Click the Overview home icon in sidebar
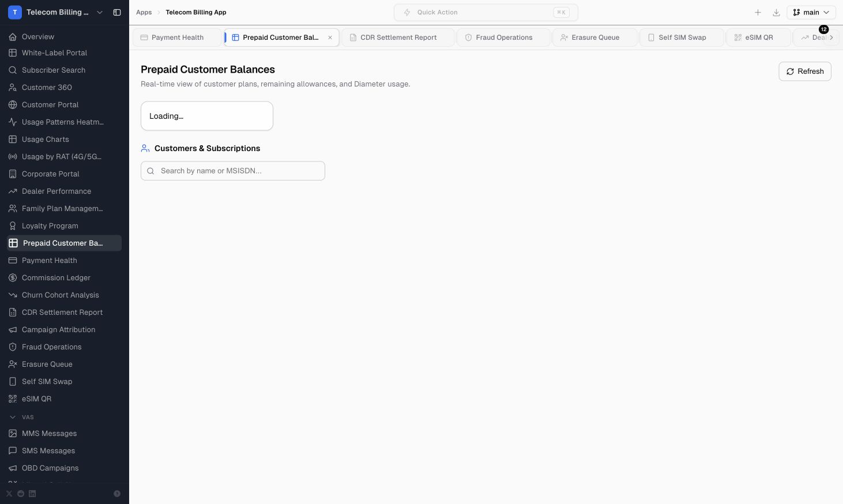The height and width of the screenshot is (504, 843). click(x=13, y=36)
